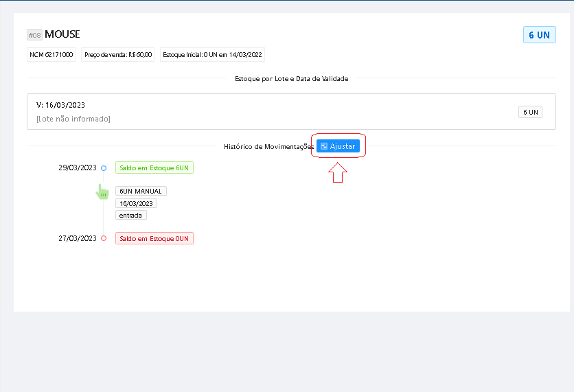Click the entrada movement type tag
This screenshot has height=392, width=574.
130,215
